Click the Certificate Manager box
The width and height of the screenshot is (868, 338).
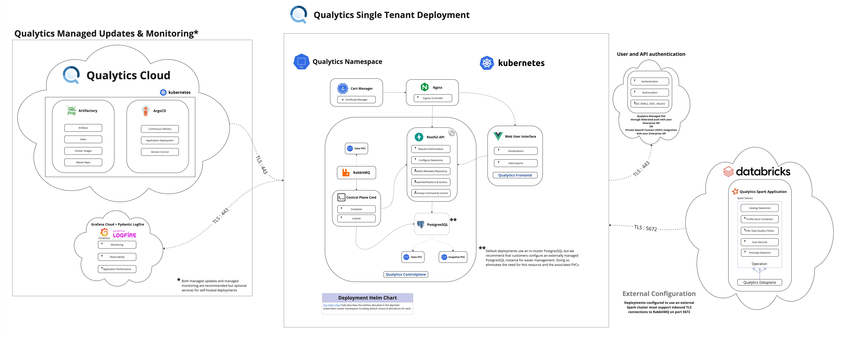coord(356,100)
